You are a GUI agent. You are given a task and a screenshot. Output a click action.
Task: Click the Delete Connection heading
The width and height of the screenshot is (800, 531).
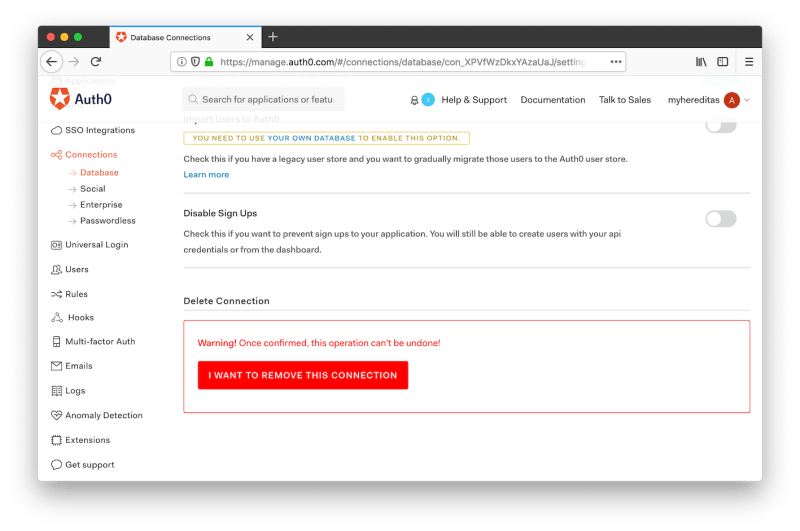(227, 301)
